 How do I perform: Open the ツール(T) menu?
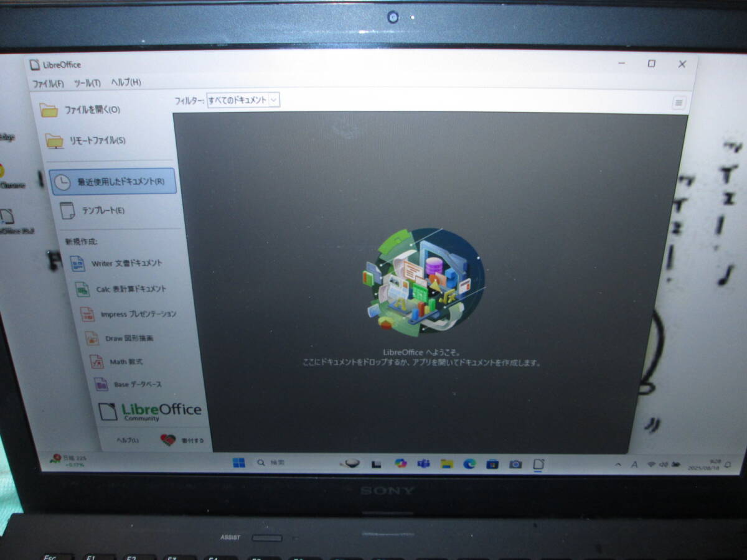(87, 83)
